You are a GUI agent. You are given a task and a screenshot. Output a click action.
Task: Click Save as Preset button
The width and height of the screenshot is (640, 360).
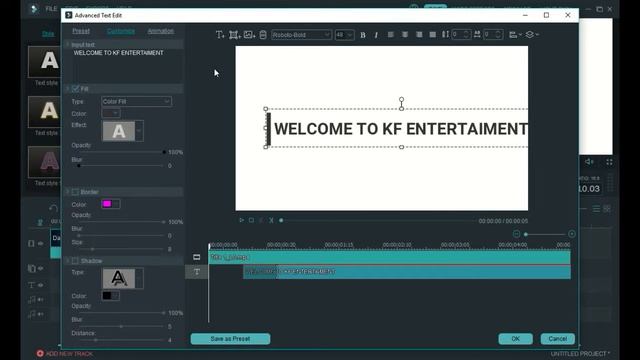(230, 339)
